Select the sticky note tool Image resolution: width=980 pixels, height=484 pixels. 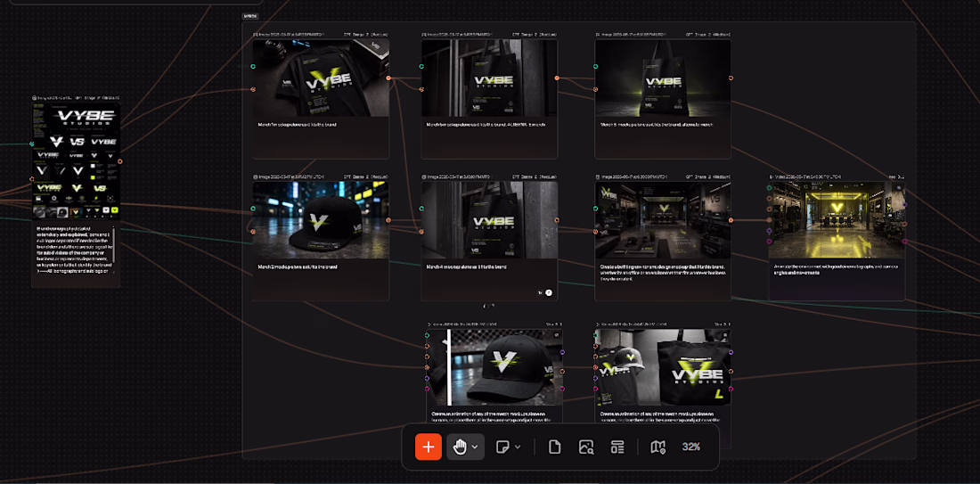coord(502,447)
